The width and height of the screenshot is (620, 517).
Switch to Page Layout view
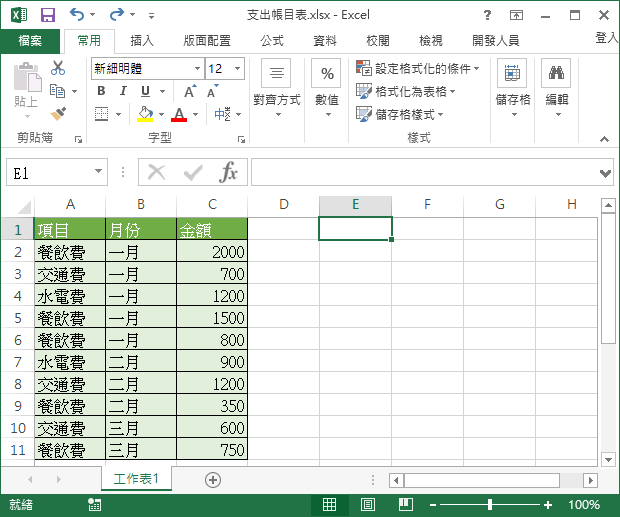pos(368,505)
